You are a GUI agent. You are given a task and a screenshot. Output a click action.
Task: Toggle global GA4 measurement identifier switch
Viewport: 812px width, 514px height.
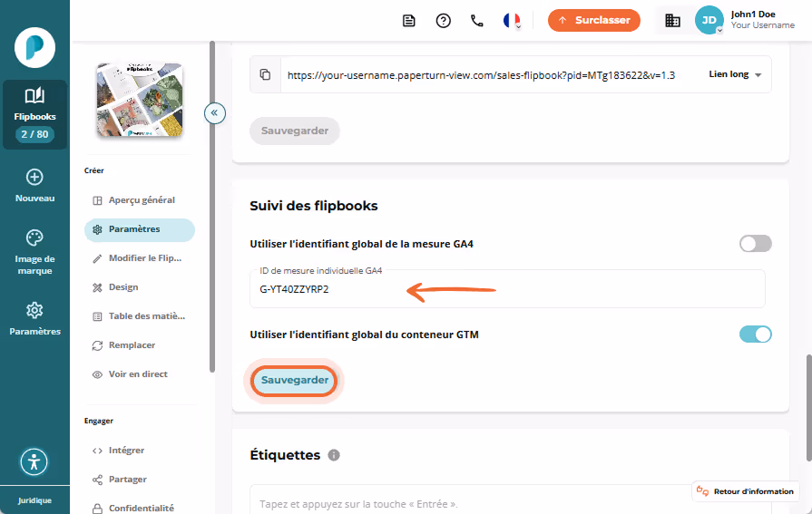756,244
